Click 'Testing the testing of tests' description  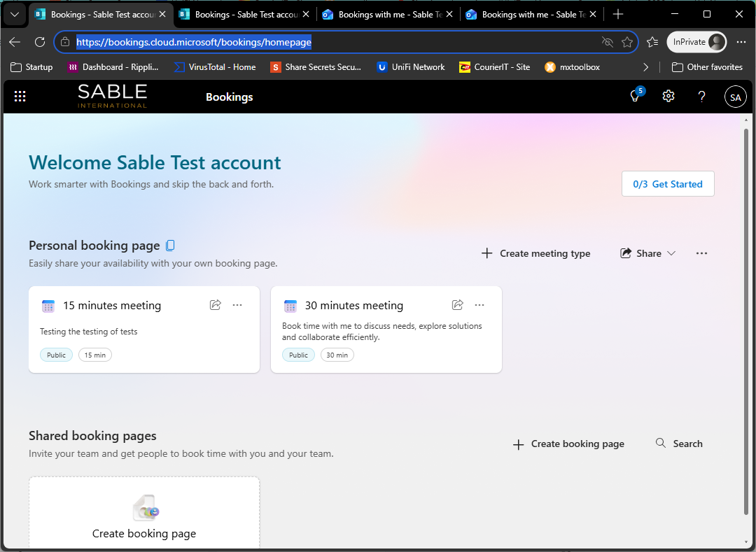[x=89, y=332]
